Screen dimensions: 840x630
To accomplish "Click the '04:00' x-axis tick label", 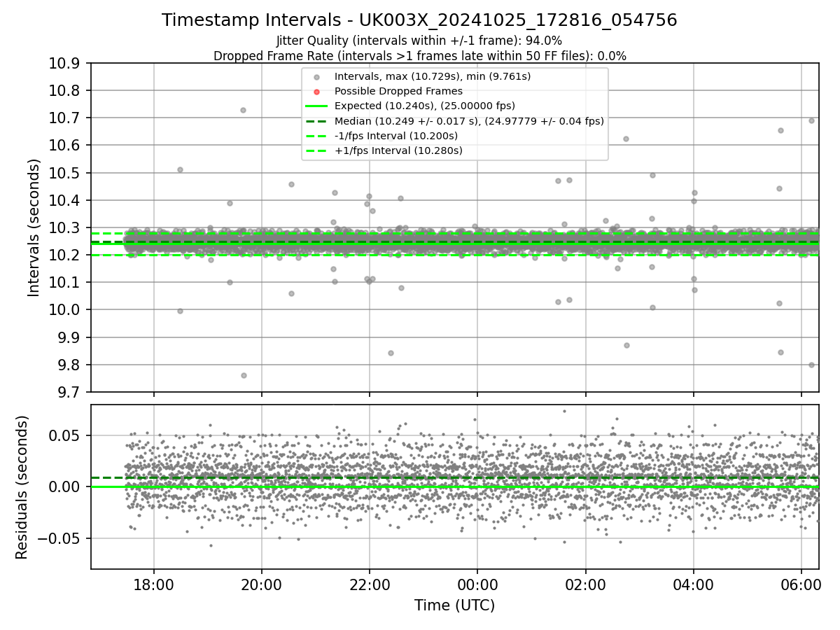I will [693, 584].
